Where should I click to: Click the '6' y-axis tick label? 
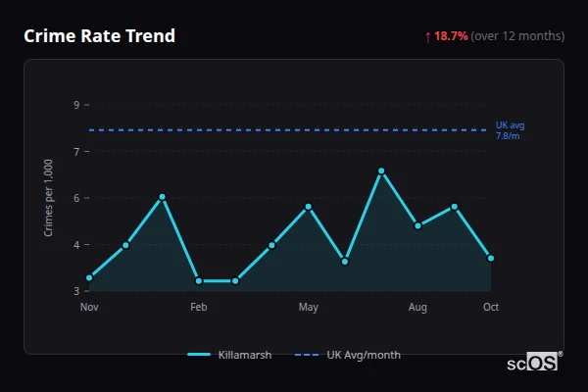tap(76, 198)
